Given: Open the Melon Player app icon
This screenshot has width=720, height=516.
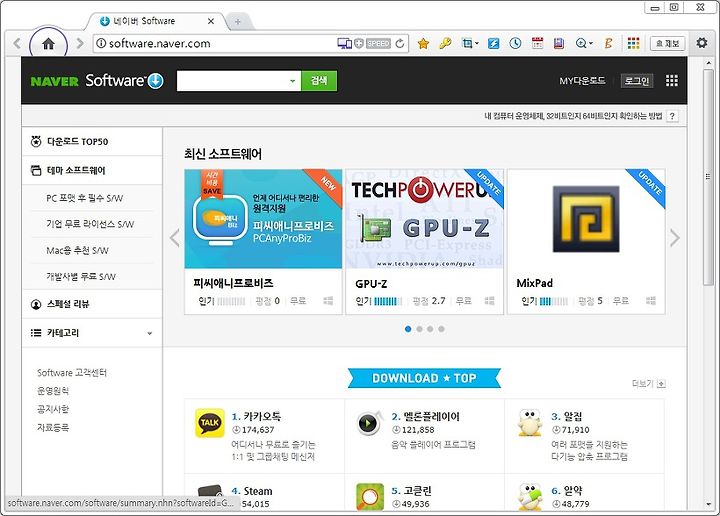Looking at the screenshot, I should pos(370,423).
